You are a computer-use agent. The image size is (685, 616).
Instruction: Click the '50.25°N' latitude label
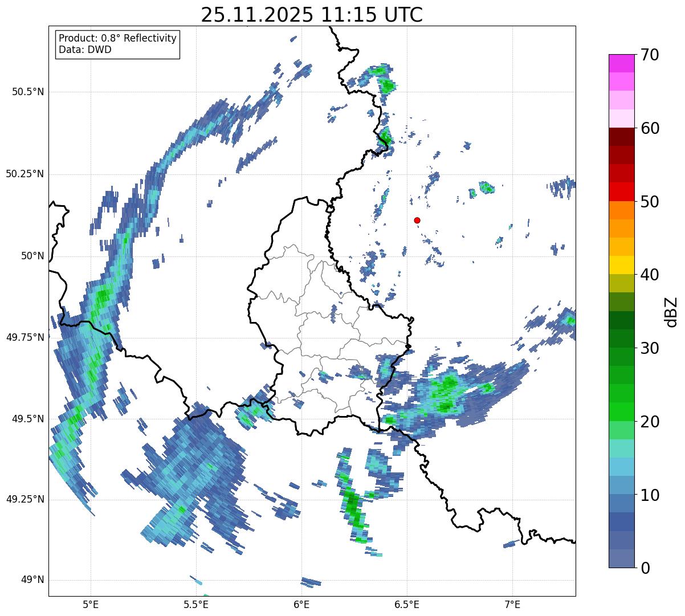pos(25,174)
